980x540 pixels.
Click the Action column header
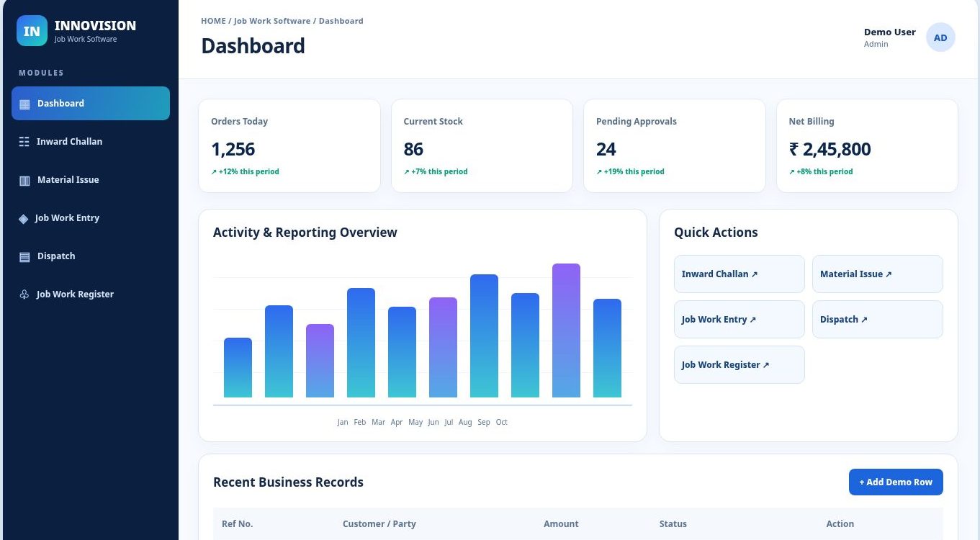tap(840, 523)
